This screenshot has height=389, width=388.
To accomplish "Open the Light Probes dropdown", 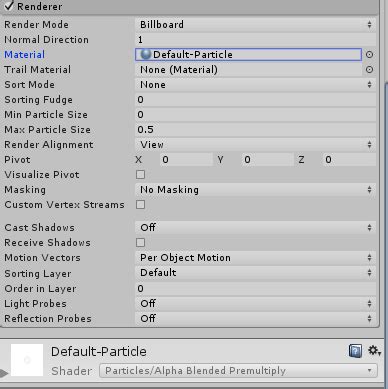I will point(255,303).
